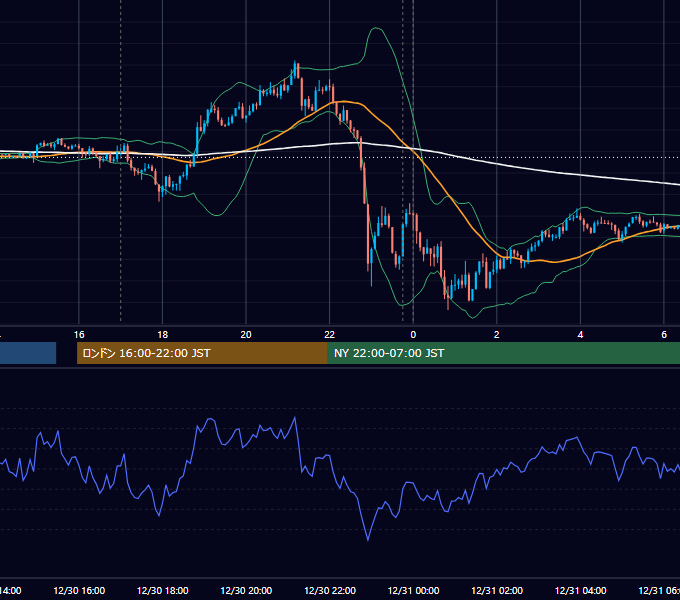Click the 12/30 20:00 time axis label
Image resolution: width=680 pixels, height=600 pixels.
pyautogui.click(x=246, y=590)
